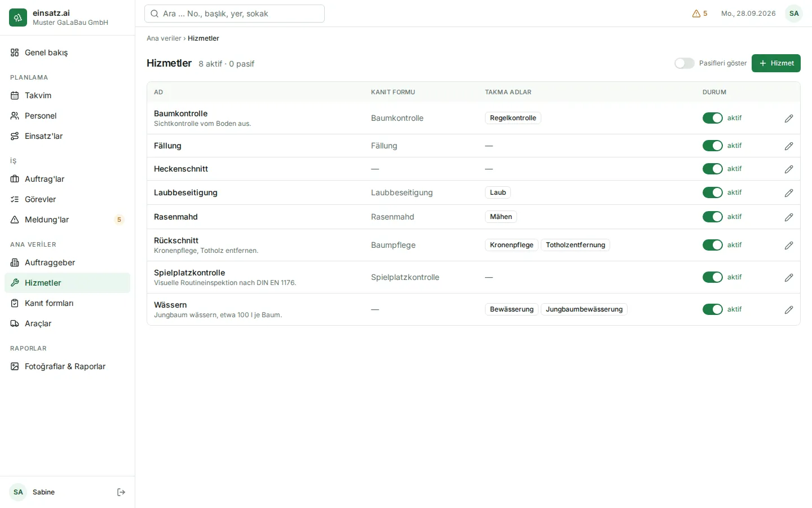Edit the Baumkontrolle service pencil icon
This screenshot has height=508, width=812.
[789, 118]
